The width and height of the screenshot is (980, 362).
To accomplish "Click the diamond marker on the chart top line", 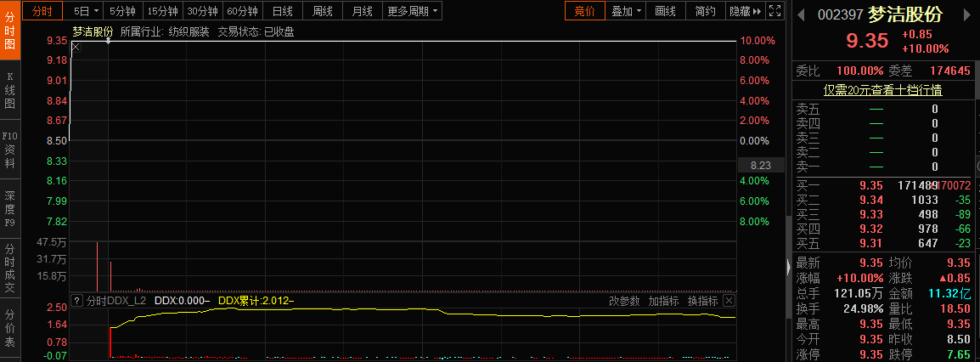I will point(109,40).
